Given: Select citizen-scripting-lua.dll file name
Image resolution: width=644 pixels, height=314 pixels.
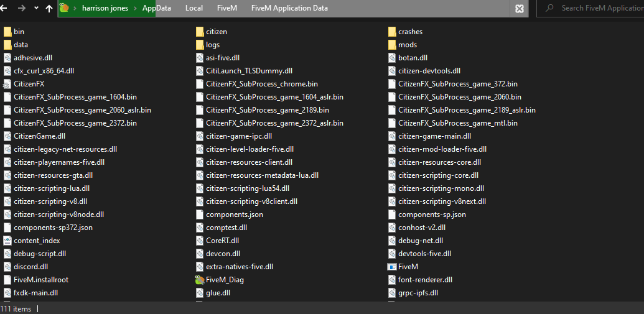Looking at the screenshot, I should [x=52, y=189].
